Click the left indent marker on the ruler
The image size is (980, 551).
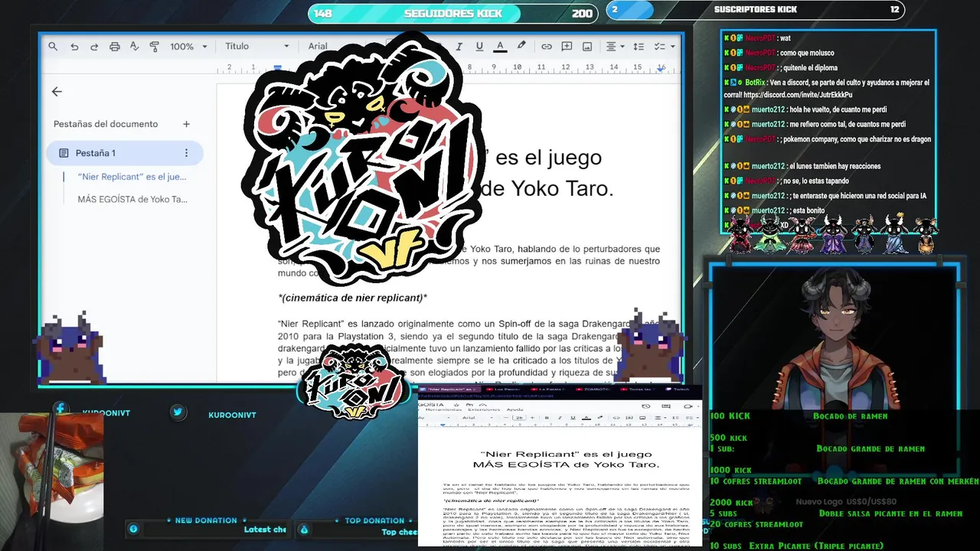pos(278,68)
